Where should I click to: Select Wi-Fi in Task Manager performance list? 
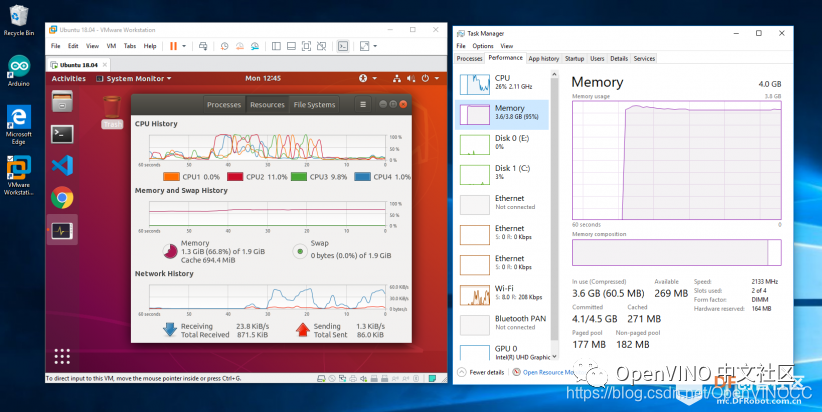pyautogui.click(x=502, y=295)
